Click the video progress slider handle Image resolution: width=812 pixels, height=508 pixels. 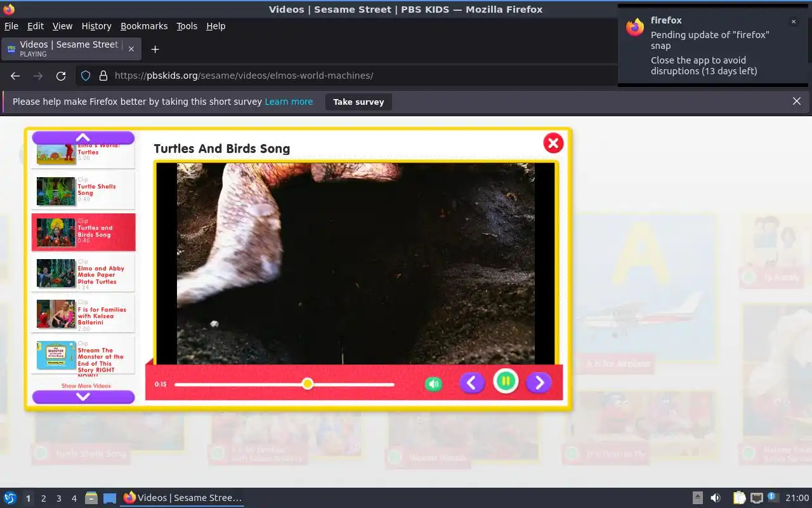point(308,384)
